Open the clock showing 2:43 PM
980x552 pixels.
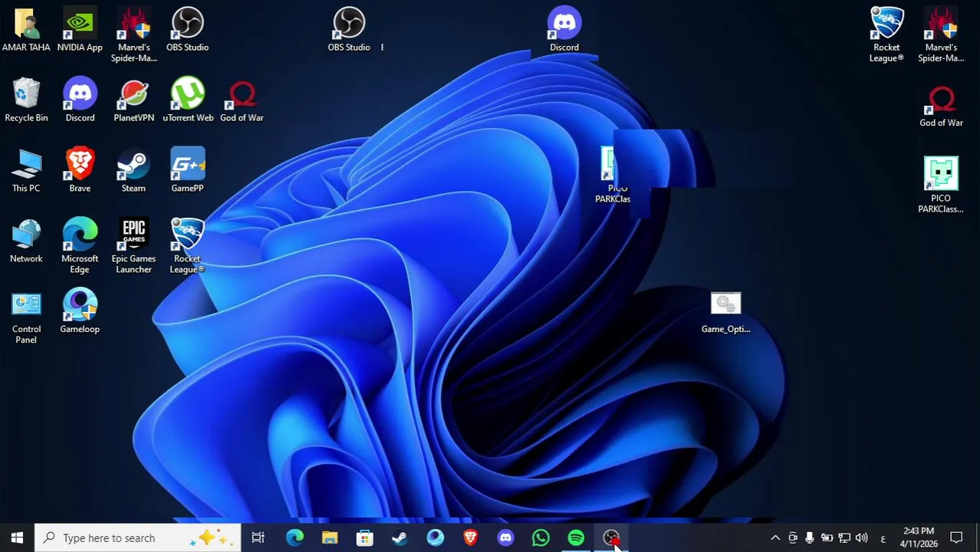pyautogui.click(x=919, y=538)
